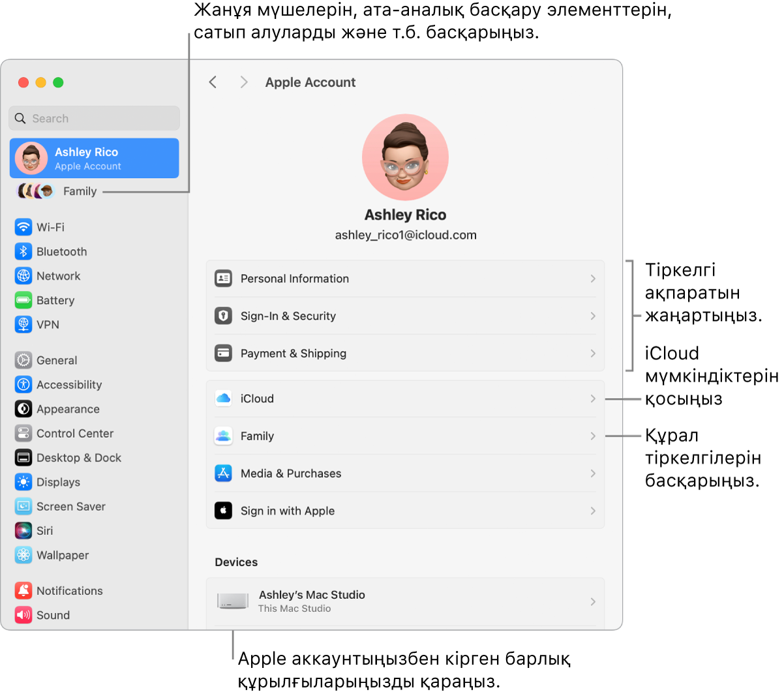This screenshot has height=696, width=784.
Task: Click the VPN icon in sidebar
Action: (23, 324)
